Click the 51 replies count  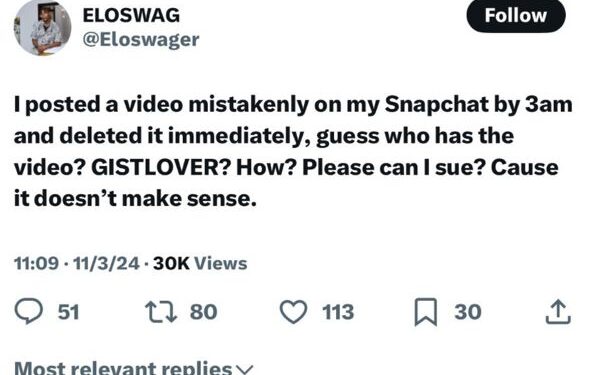[x=68, y=312]
